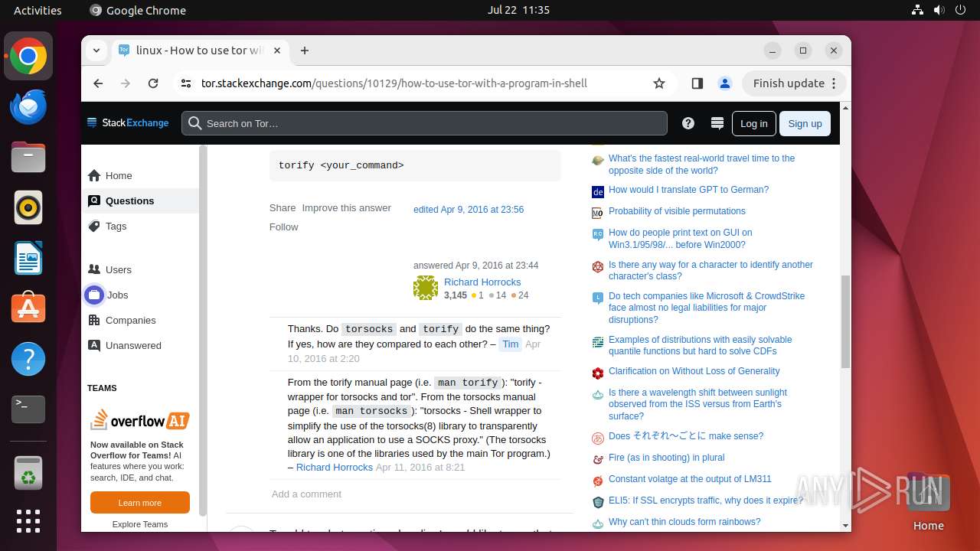Close the Tor question tab

pos(277,51)
